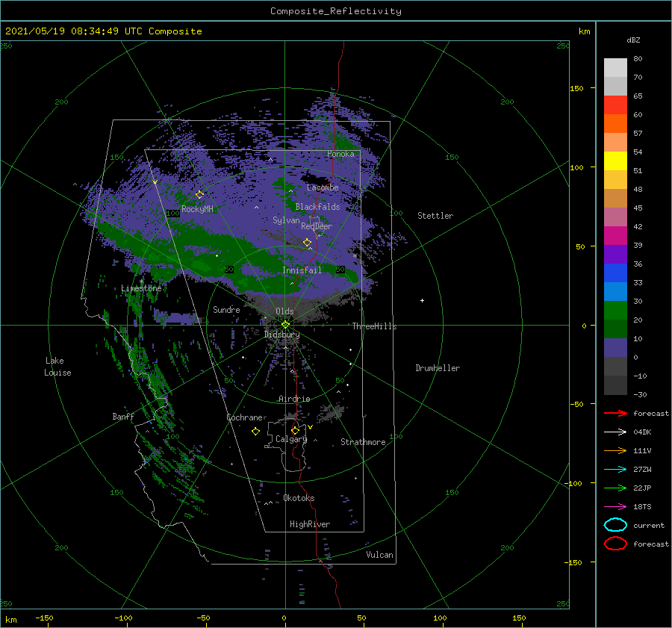The image size is (672, 628).
Task: Click the ThreeHills label
Action: [x=374, y=326]
